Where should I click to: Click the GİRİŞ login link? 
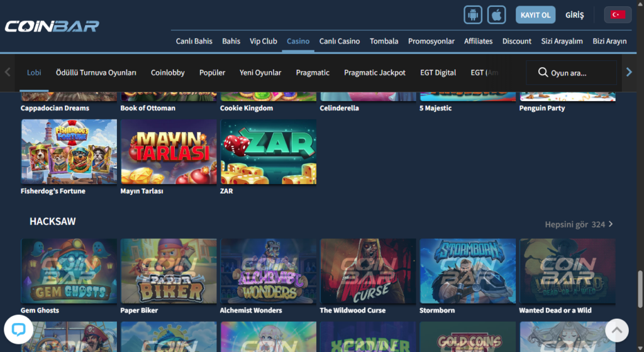[x=574, y=14]
